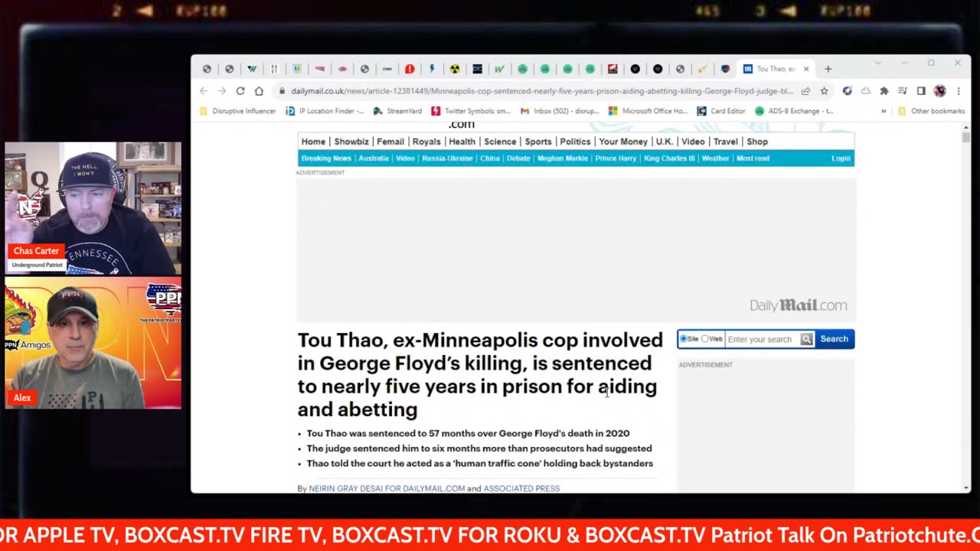The height and width of the screenshot is (551, 980).
Task: Expand hidden bookmarks overflow chevron
Action: [x=884, y=111]
